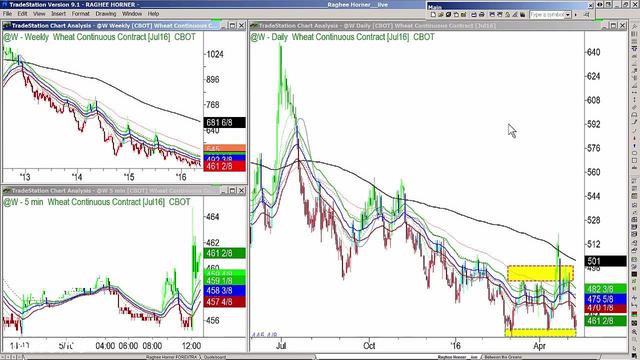The image size is (640, 360).
Task: Open the Window menu
Action: coord(132,13)
